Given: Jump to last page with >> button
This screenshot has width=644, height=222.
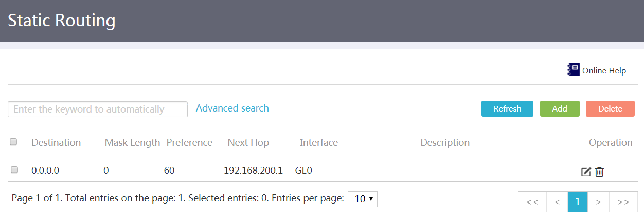Looking at the screenshot, I should [x=623, y=202].
